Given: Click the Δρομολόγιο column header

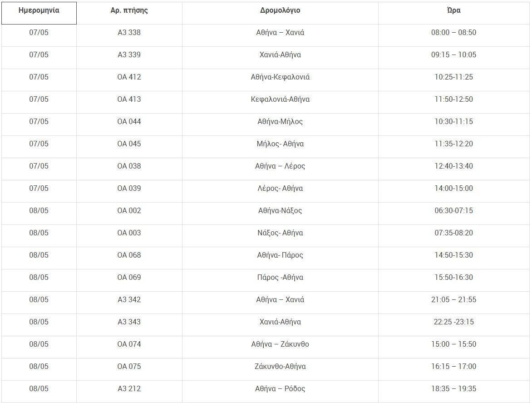Looking at the screenshot, I should tap(280, 13).
